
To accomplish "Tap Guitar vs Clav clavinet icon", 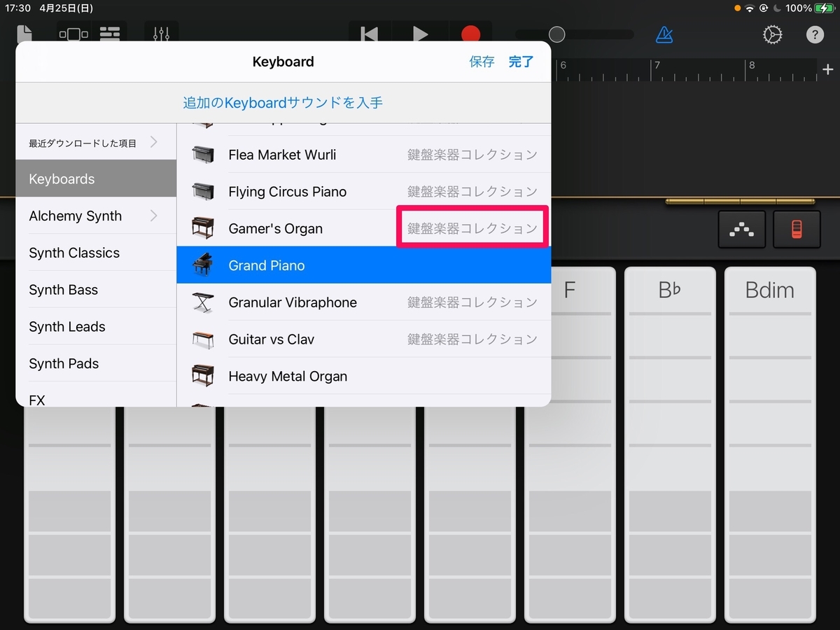I will tap(202, 339).
